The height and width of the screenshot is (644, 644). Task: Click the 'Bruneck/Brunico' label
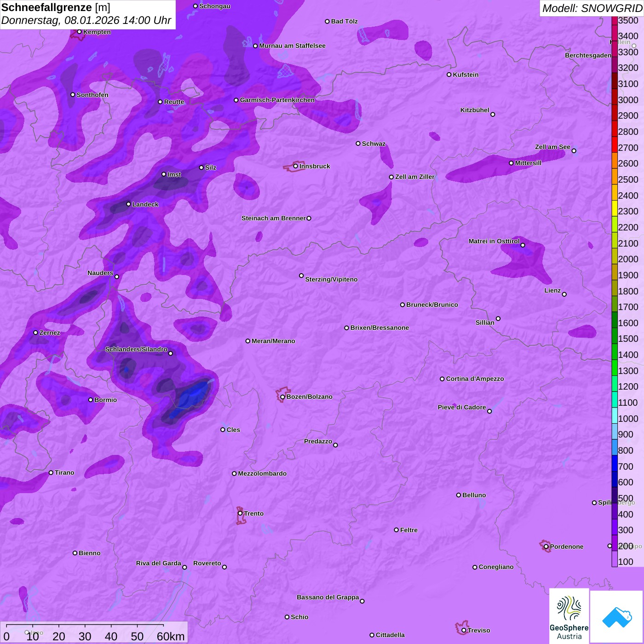(x=432, y=305)
